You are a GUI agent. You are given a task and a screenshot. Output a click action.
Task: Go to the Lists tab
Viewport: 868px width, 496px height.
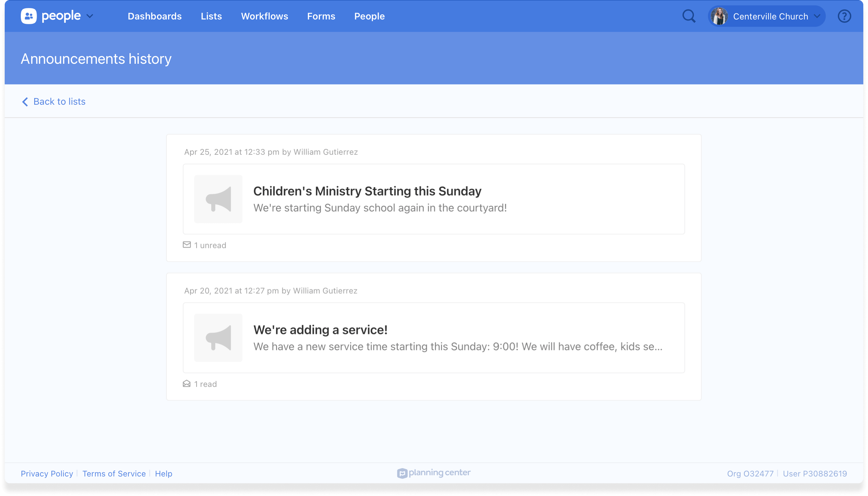(x=211, y=16)
